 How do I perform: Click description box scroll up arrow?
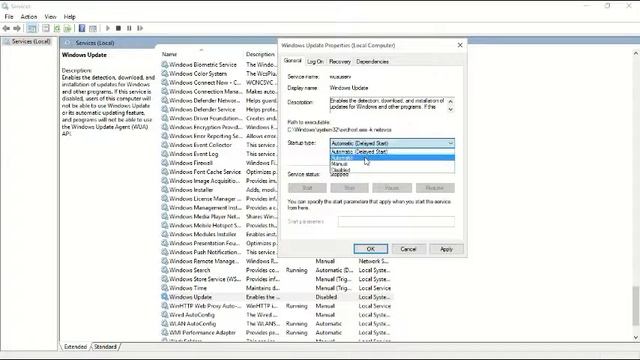pos(451,101)
